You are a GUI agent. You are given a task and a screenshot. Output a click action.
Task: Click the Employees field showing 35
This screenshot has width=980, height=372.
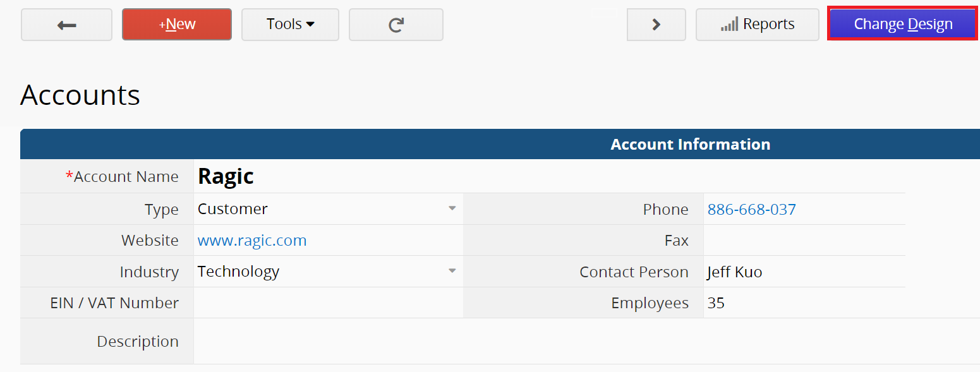(804, 303)
